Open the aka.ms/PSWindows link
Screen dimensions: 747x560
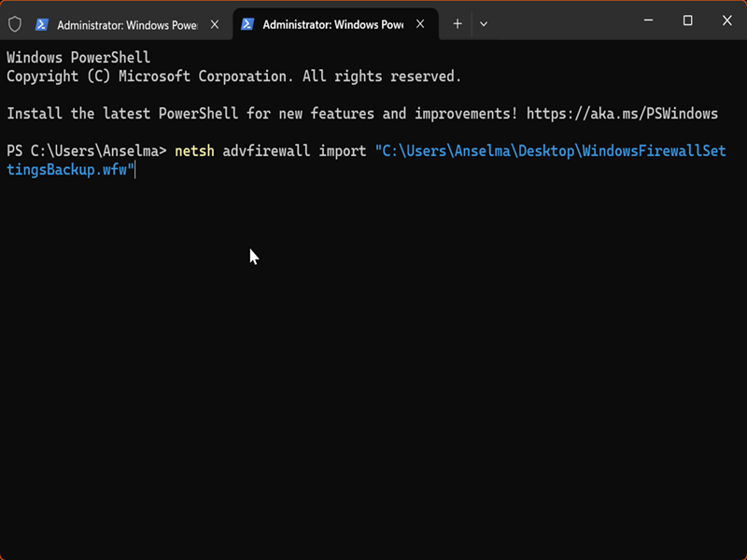622,114
